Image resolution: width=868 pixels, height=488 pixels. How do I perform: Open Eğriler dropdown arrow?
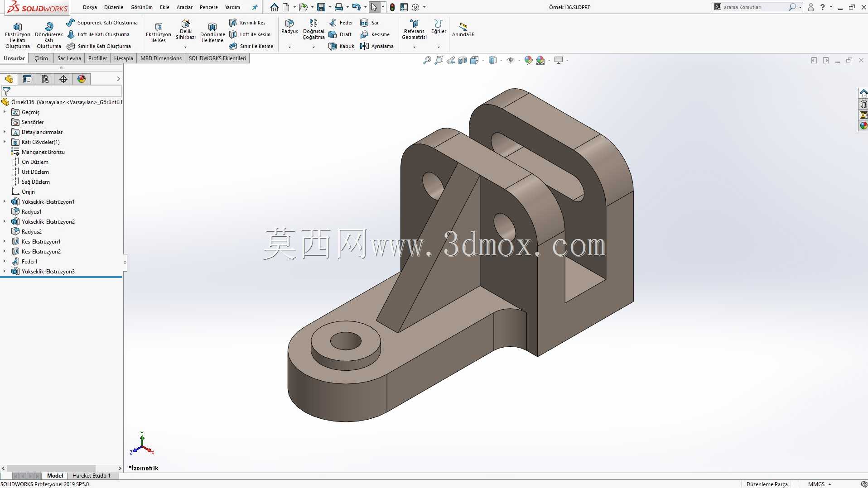tap(439, 47)
